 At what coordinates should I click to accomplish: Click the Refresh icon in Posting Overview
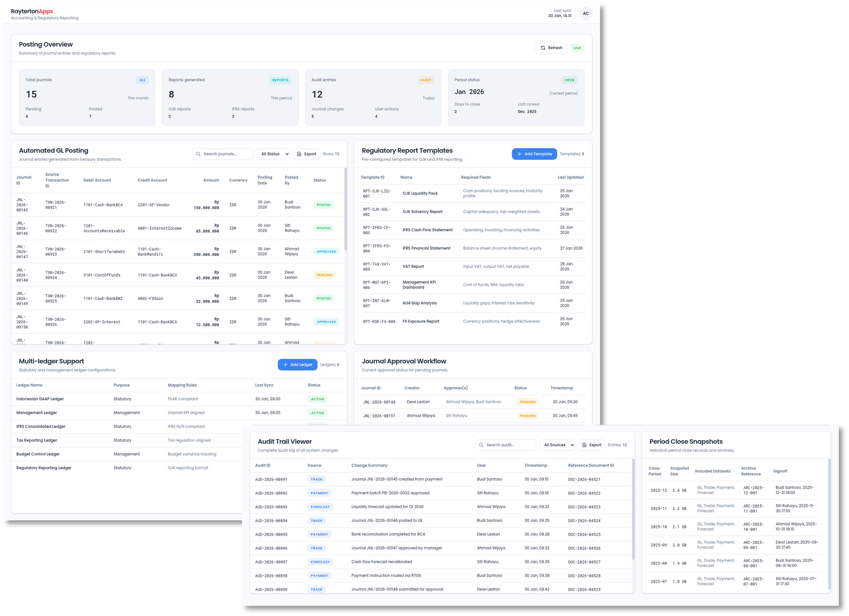[x=543, y=48]
